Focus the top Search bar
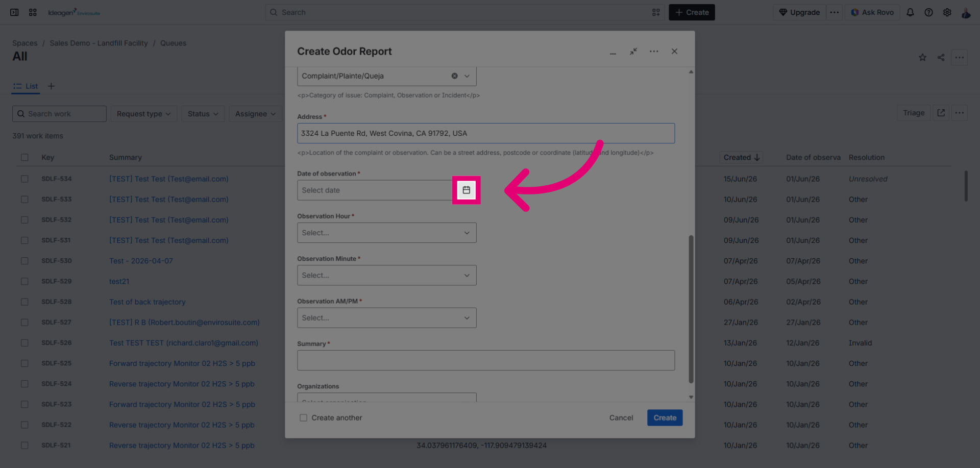Image resolution: width=980 pixels, height=468 pixels. pyautogui.click(x=464, y=12)
